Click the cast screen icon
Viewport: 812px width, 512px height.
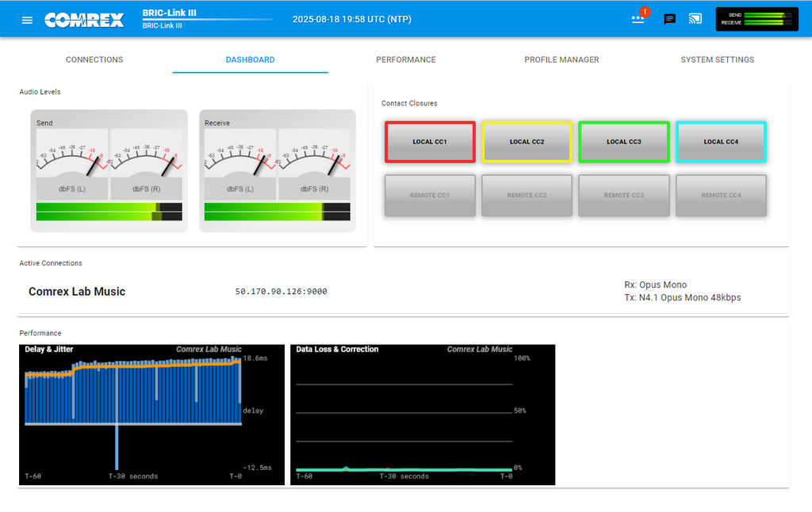click(x=695, y=19)
